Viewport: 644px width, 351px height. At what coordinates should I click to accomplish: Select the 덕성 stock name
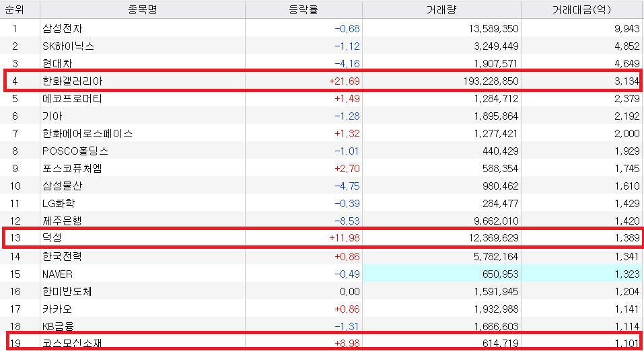tap(52, 237)
